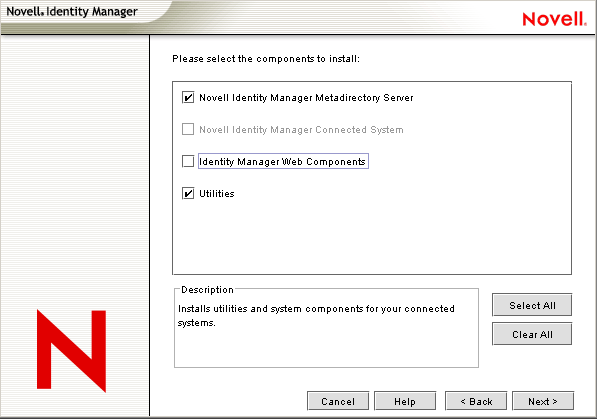Proceed with the Next button
The image size is (597, 419).
pos(543,401)
